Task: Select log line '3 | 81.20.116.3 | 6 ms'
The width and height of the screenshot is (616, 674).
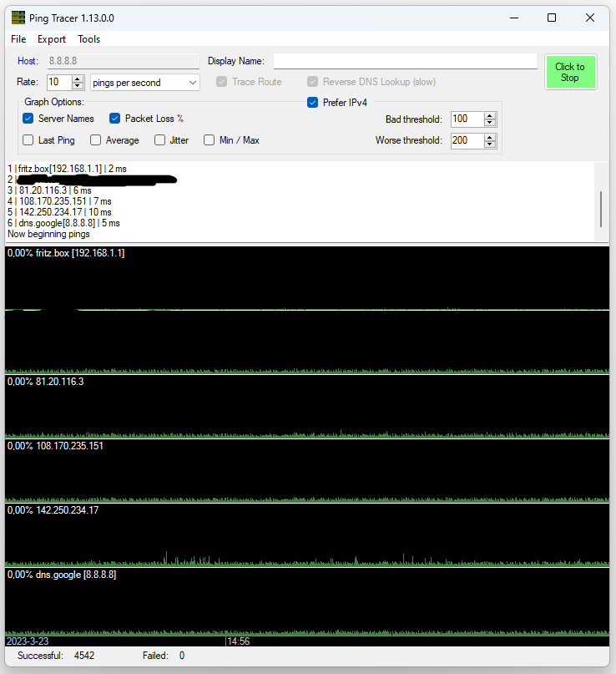Action: coord(49,190)
